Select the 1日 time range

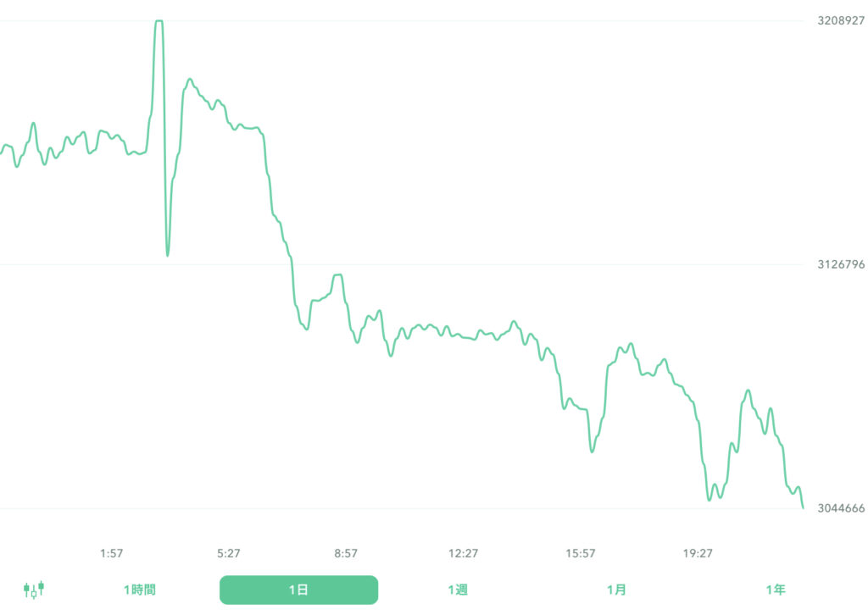point(298,589)
